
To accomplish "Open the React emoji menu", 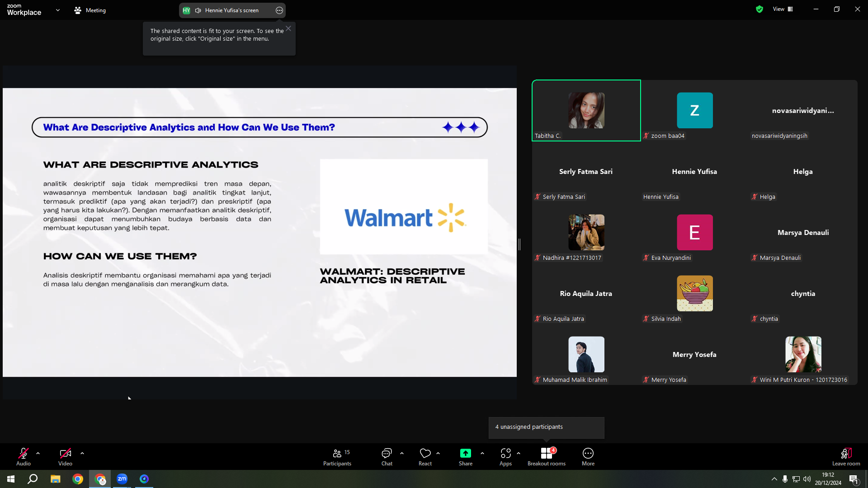I will pos(425,456).
